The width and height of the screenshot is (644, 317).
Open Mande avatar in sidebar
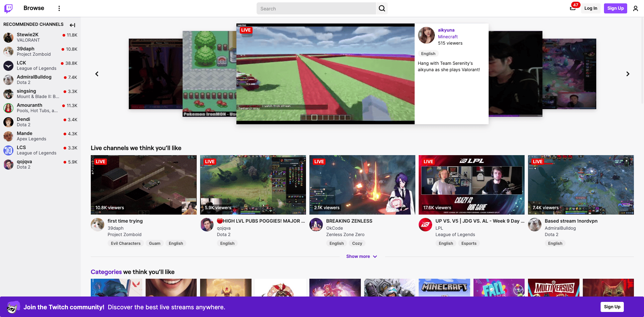pos(8,136)
